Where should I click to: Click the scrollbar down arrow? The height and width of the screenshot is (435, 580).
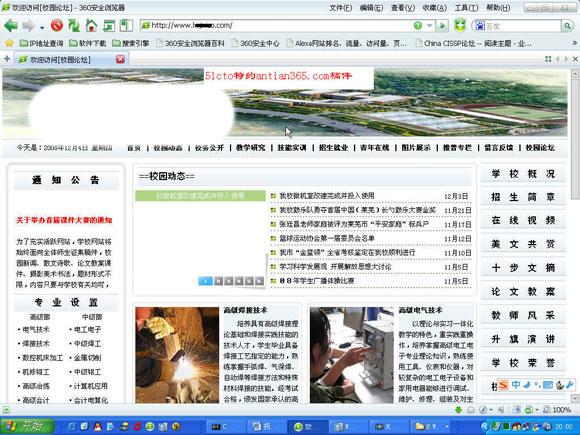pyautogui.click(x=575, y=398)
